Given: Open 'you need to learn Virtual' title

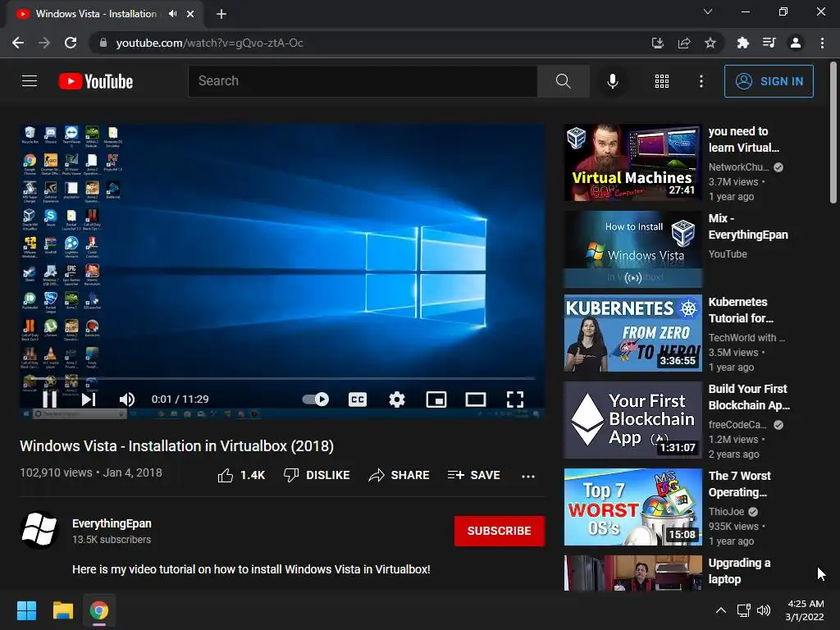Looking at the screenshot, I should [x=743, y=139].
